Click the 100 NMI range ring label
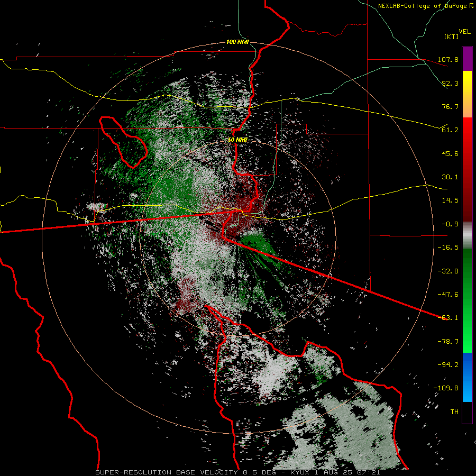Viewport: 476px width, 476px height. 237,42
